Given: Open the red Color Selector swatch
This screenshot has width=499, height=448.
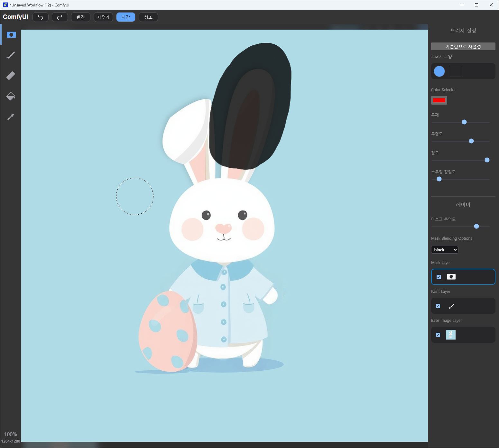Looking at the screenshot, I should 439,100.
